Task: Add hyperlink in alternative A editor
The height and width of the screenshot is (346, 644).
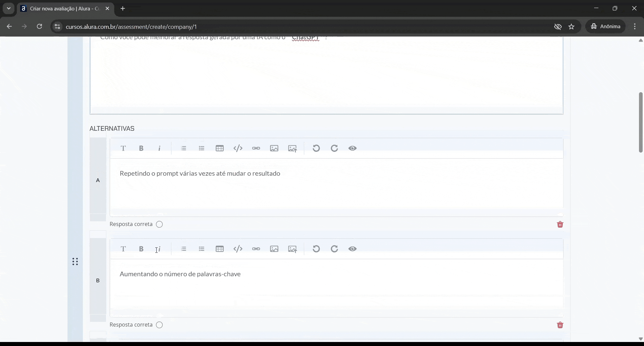Action: click(256, 148)
